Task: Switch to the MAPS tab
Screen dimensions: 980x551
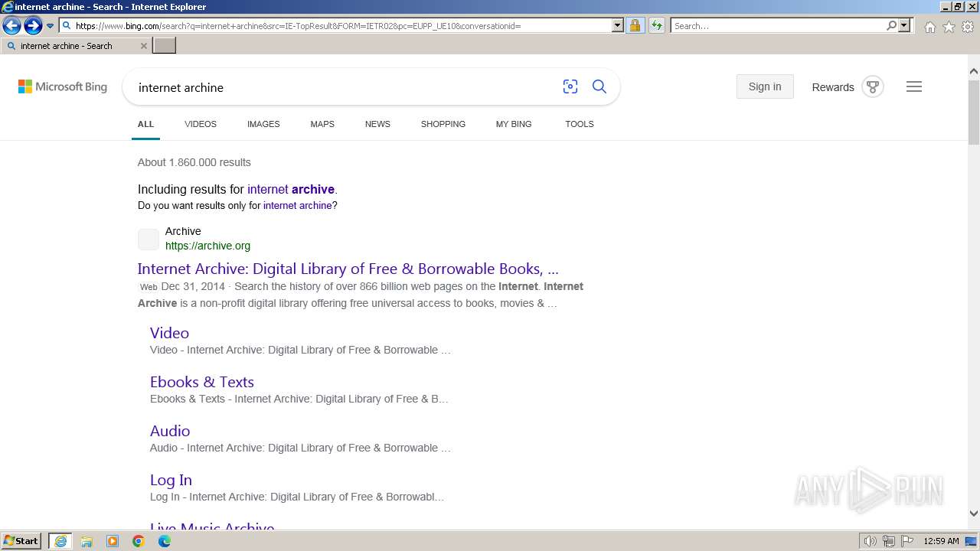Action: point(322,124)
